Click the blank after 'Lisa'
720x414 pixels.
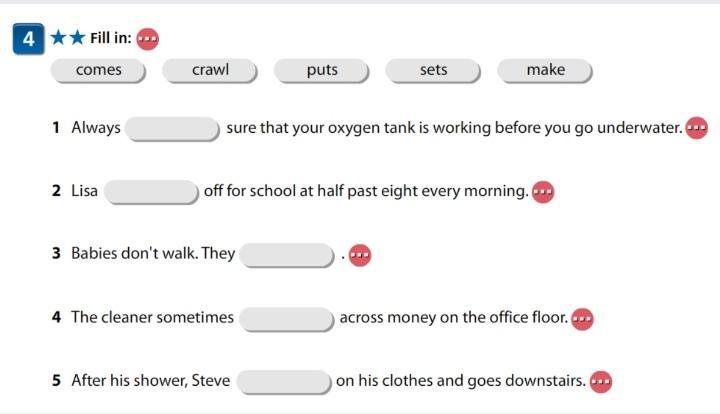pyautogui.click(x=152, y=191)
